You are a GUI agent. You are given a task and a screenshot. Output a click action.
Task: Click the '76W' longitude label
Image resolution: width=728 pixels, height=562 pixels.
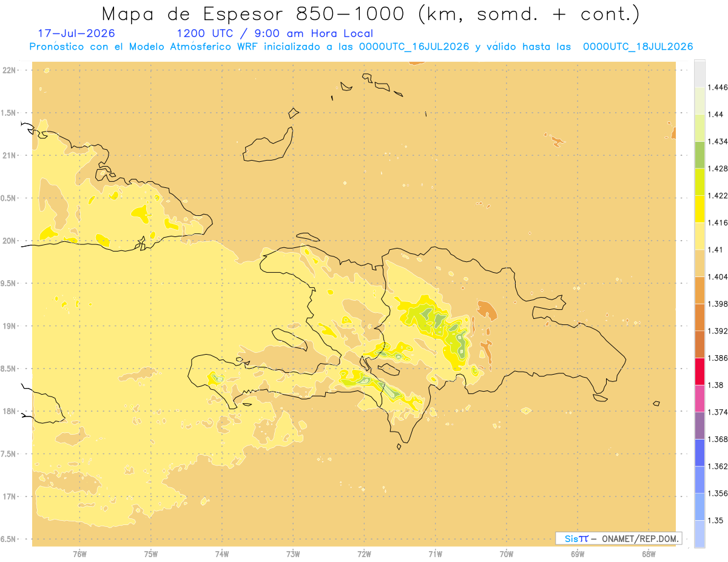79,554
